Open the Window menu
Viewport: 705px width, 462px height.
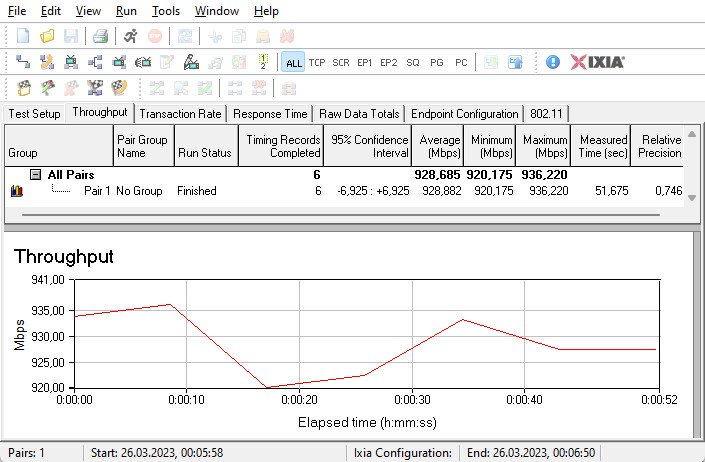pos(217,11)
